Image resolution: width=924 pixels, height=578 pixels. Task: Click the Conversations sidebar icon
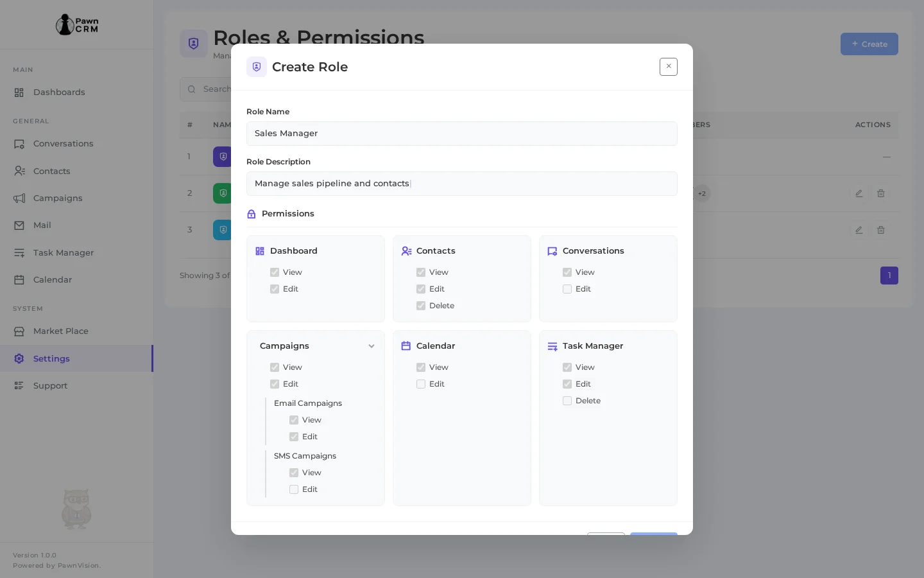(x=18, y=144)
